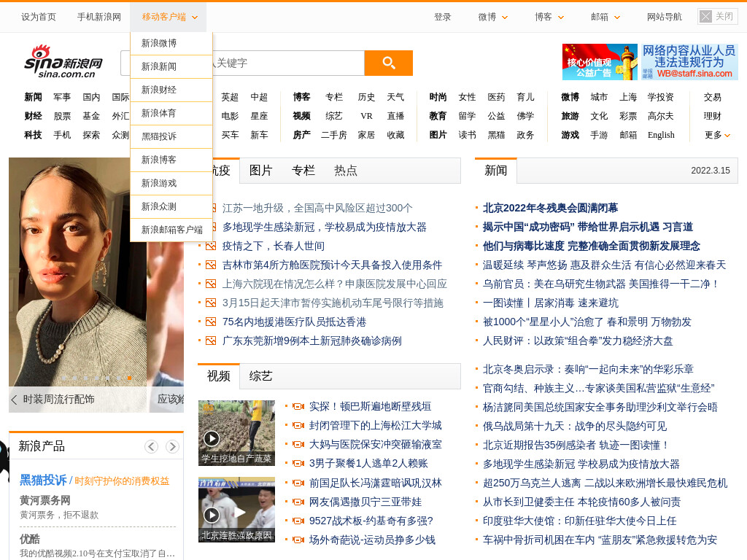Open 人民财评 policy headline link
Screen dimensions: 747x560
[578, 341]
